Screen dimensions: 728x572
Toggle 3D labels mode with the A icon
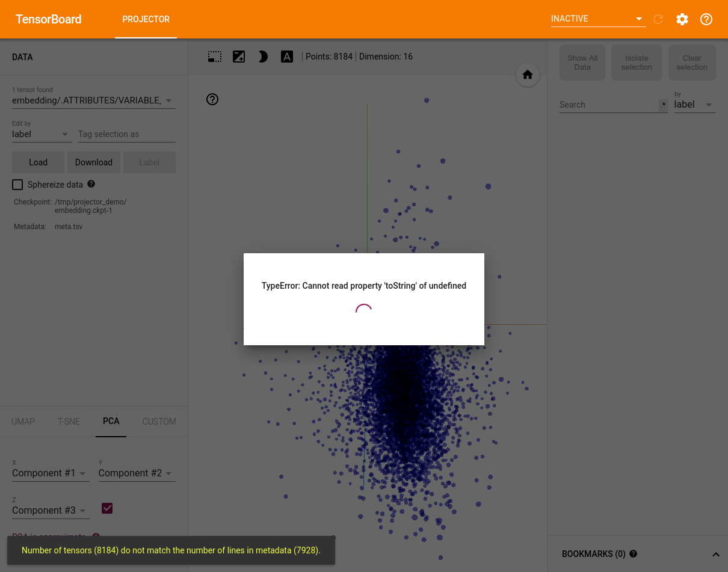287,56
